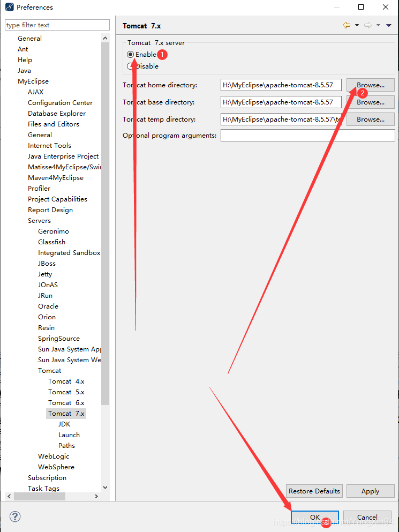Select Glassfish server entry
The height and width of the screenshot is (532, 399).
[51, 242]
